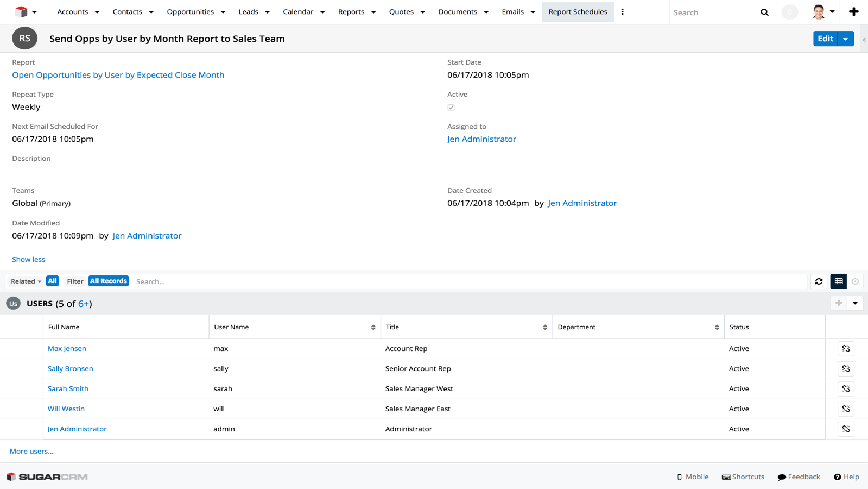Unlink Sarah Smith using row icon
The width and height of the screenshot is (868, 489).
click(846, 389)
